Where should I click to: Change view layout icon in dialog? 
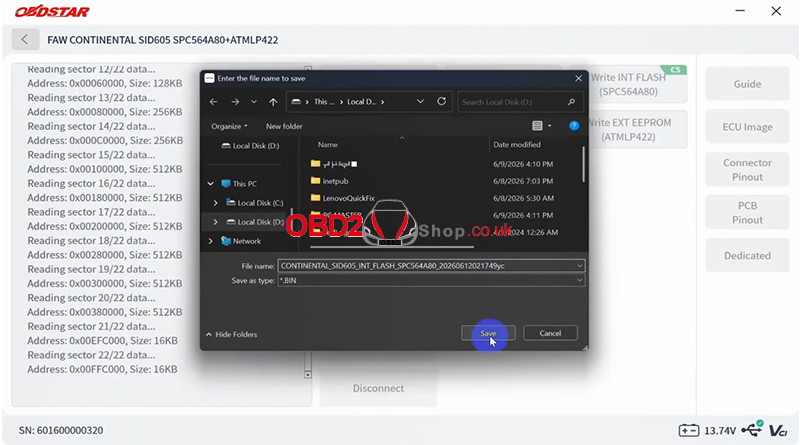[537, 126]
